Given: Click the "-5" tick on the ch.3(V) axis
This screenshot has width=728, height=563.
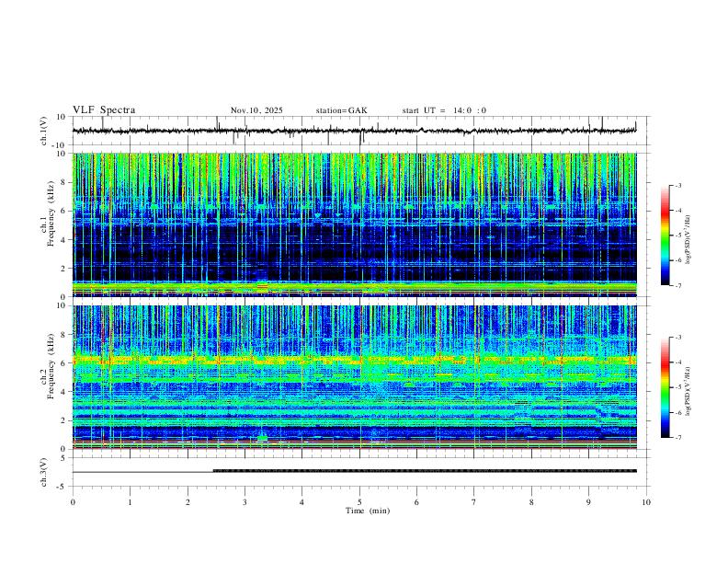Looking at the screenshot, I should (x=63, y=487).
